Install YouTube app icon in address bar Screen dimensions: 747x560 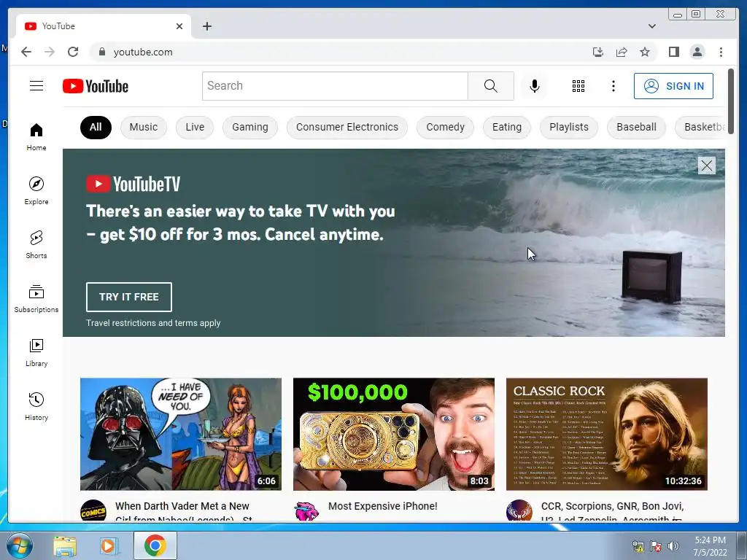pyautogui.click(x=598, y=52)
